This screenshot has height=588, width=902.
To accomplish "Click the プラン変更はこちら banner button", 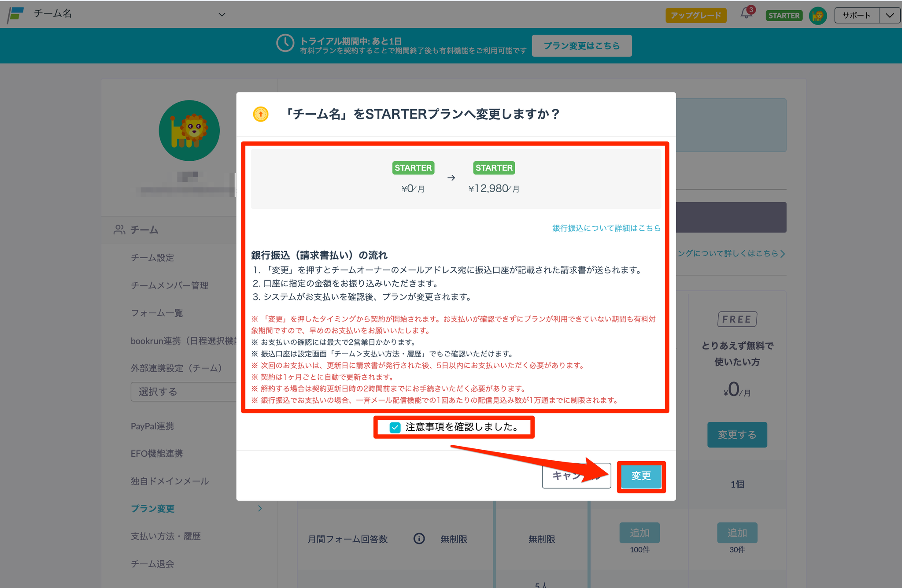I will [x=581, y=46].
